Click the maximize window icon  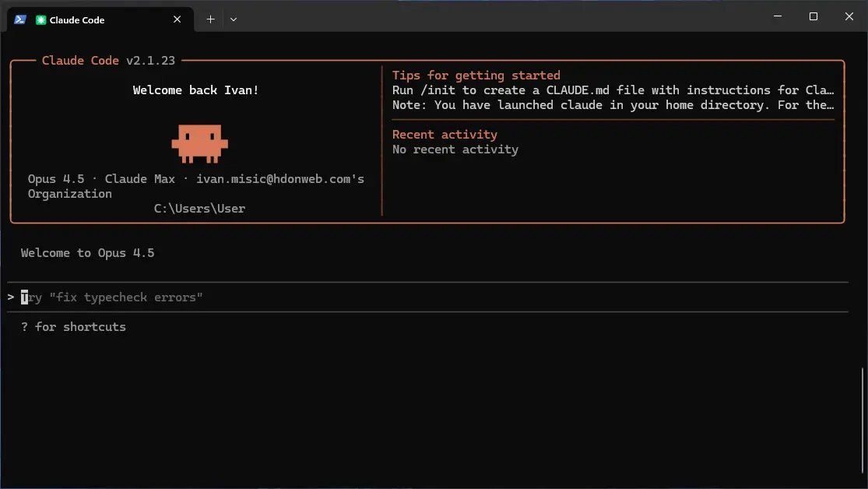click(x=813, y=16)
